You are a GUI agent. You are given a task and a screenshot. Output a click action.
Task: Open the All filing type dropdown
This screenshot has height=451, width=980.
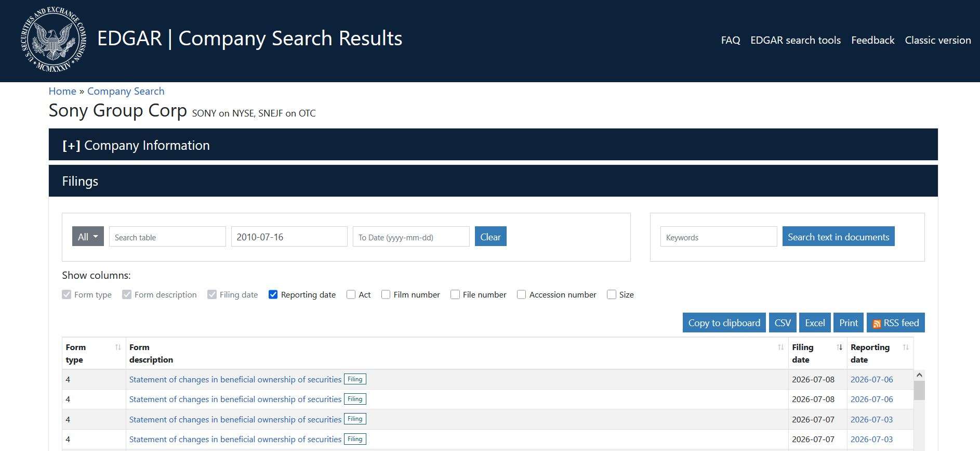88,237
